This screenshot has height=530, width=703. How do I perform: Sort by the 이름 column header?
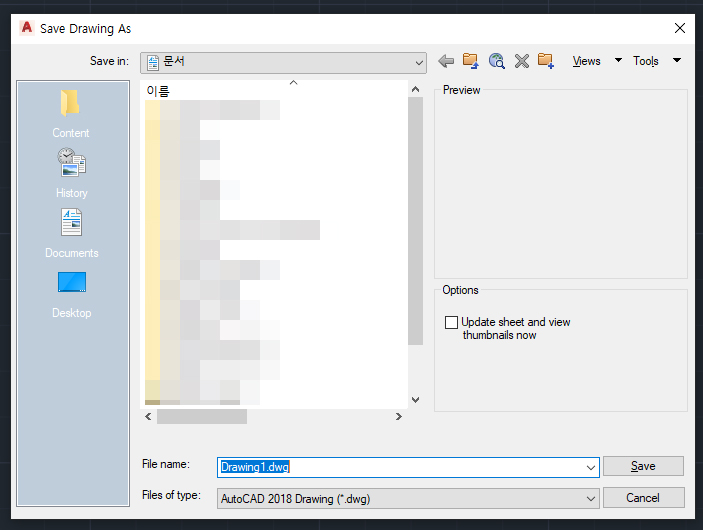coord(158,91)
